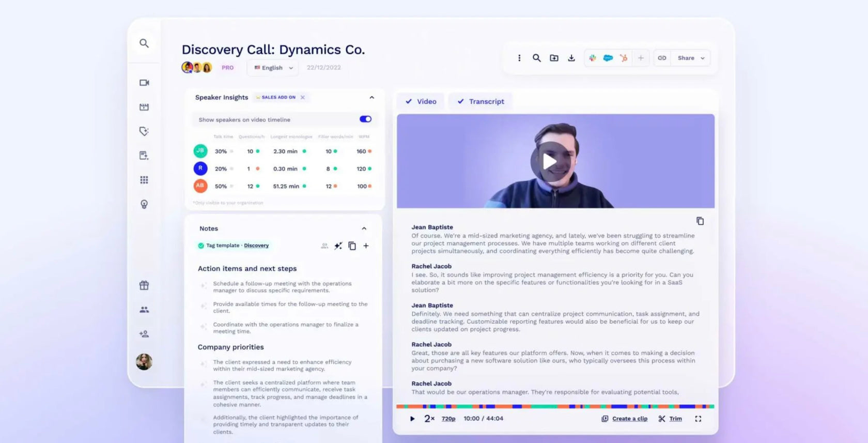Click the Company priorities heading

[x=230, y=347]
